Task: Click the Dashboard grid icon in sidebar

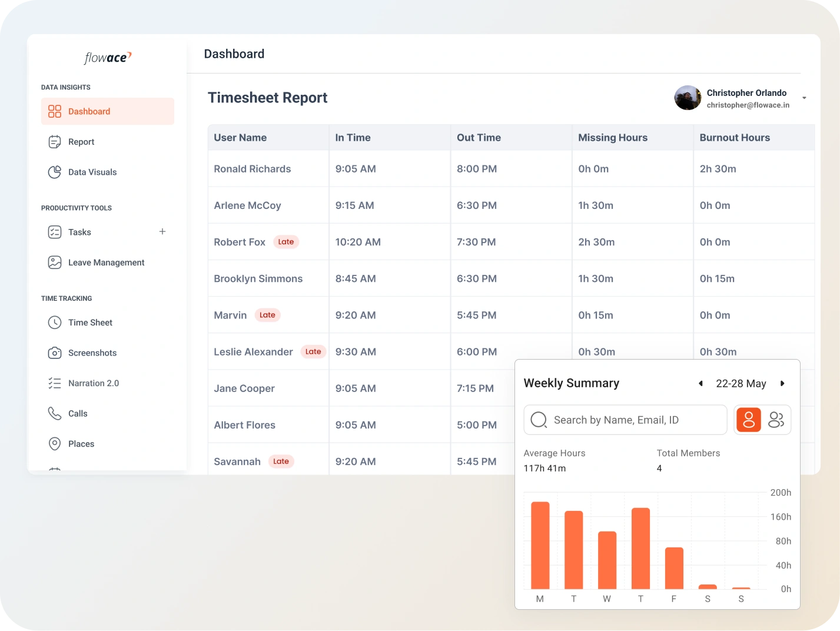Action: click(55, 111)
